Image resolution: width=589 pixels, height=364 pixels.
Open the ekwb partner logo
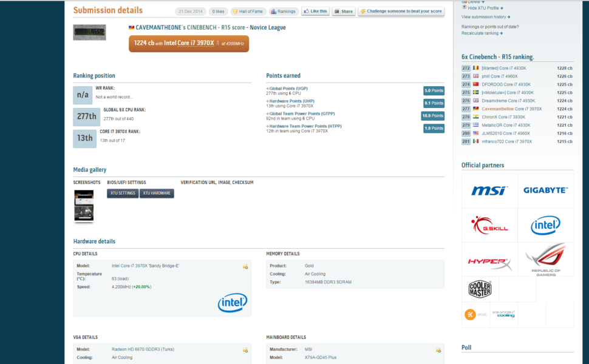click(475, 314)
